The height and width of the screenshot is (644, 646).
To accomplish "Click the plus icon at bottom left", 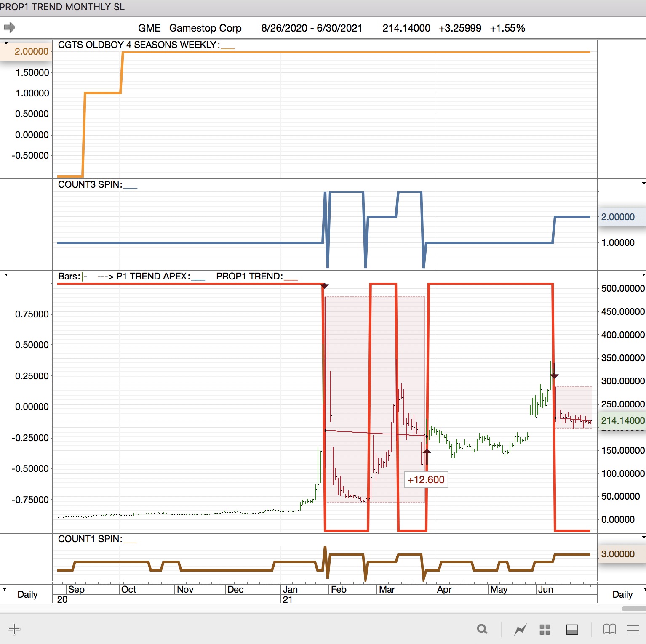I will [14, 629].
